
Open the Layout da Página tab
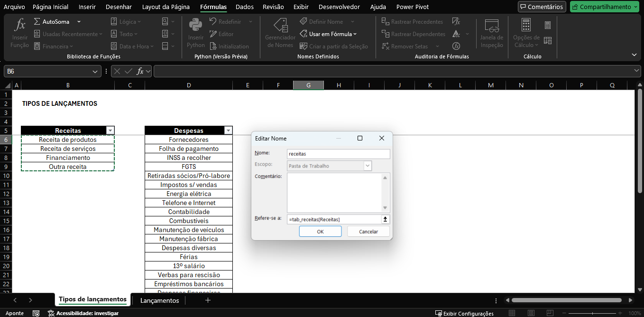(166, 7)
